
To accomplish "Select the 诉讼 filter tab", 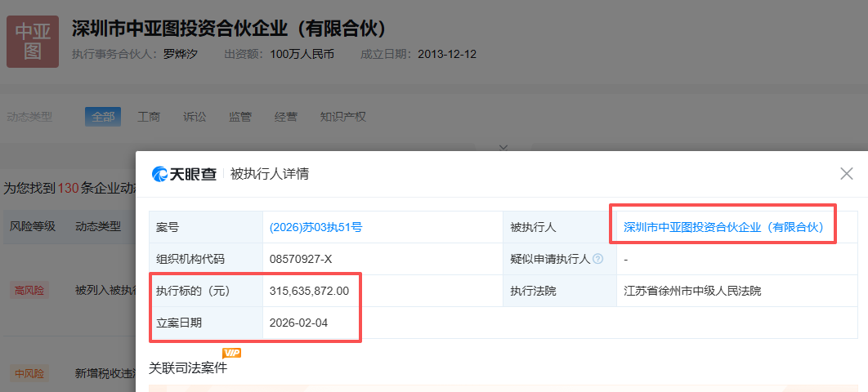I will [195, 117].
